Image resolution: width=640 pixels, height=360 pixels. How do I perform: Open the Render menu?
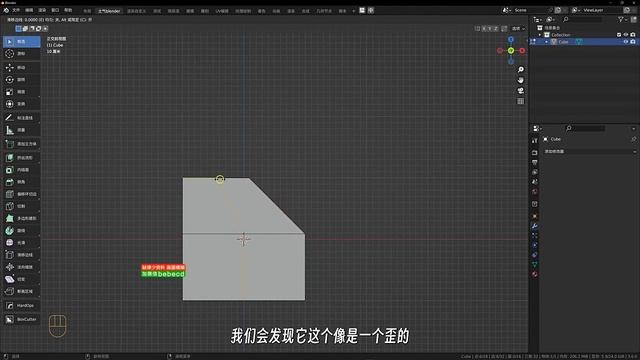(x=42, y=10)
